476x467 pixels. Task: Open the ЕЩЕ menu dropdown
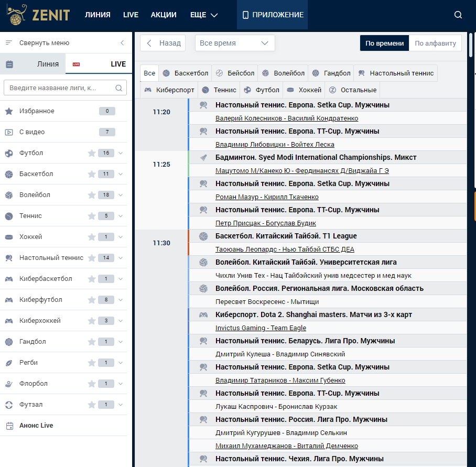[x=204, y=15]
